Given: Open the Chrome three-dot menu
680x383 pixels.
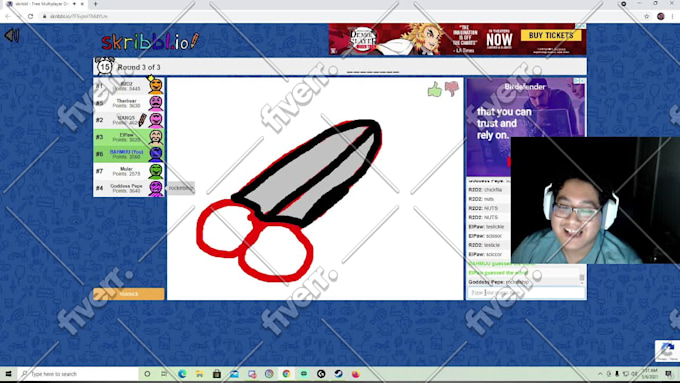Looking at the screenshot, I should (x=673, y=16).
